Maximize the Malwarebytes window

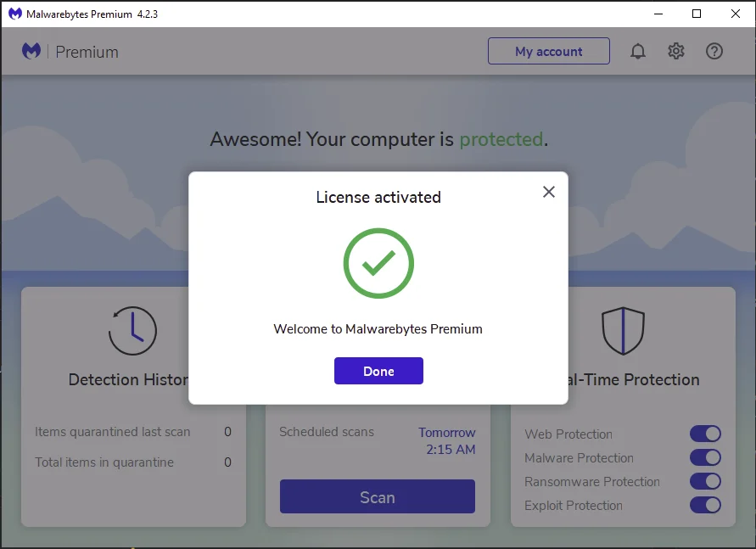[x=697, y=14]
